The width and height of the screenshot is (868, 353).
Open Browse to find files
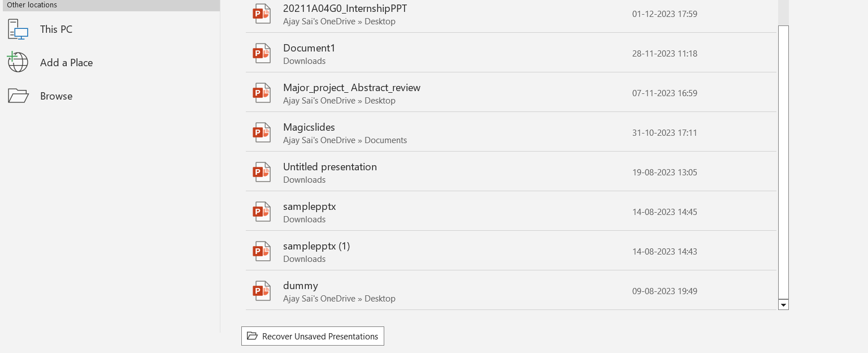pos(56,96)
